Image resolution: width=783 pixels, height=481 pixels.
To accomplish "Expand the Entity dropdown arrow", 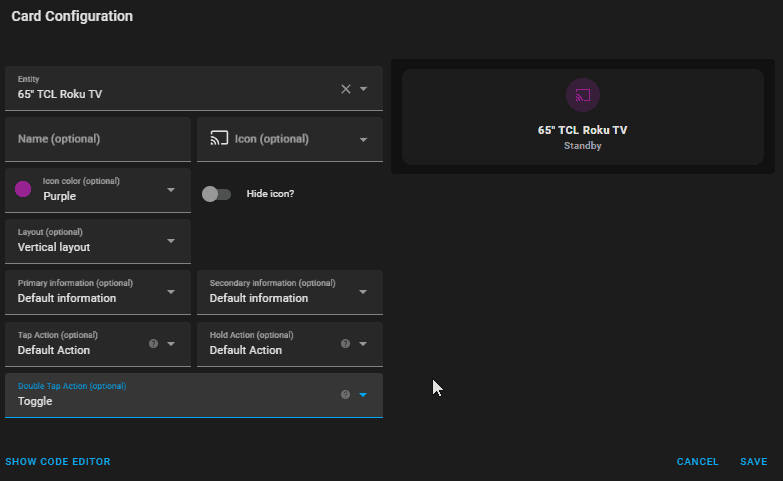I will tap(364, 89).
